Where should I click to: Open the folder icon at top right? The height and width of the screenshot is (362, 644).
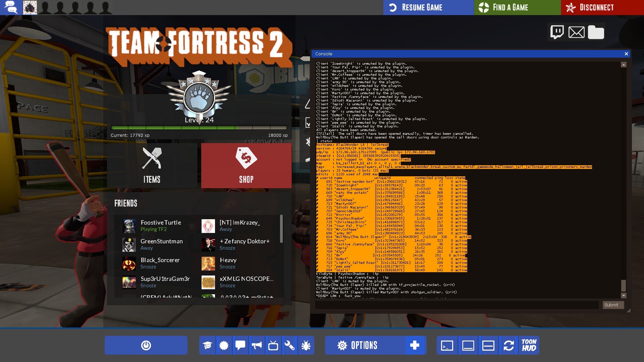[596, 32]
